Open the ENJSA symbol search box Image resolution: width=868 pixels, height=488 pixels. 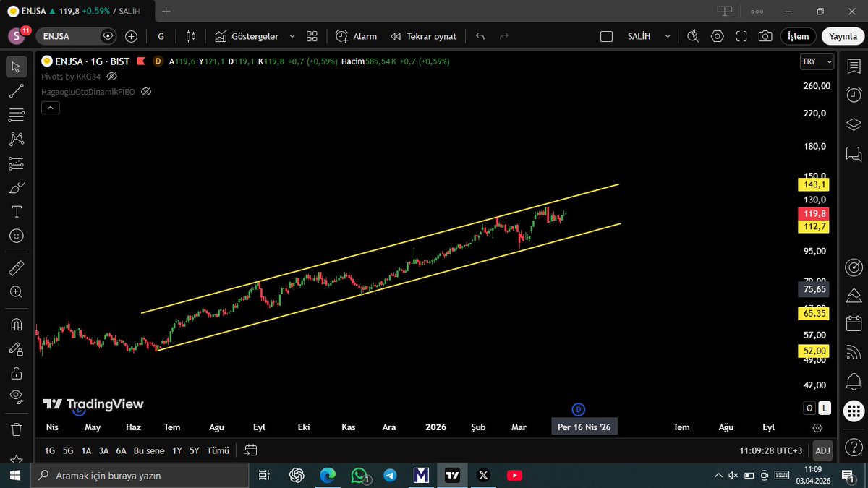click(76, 36)
